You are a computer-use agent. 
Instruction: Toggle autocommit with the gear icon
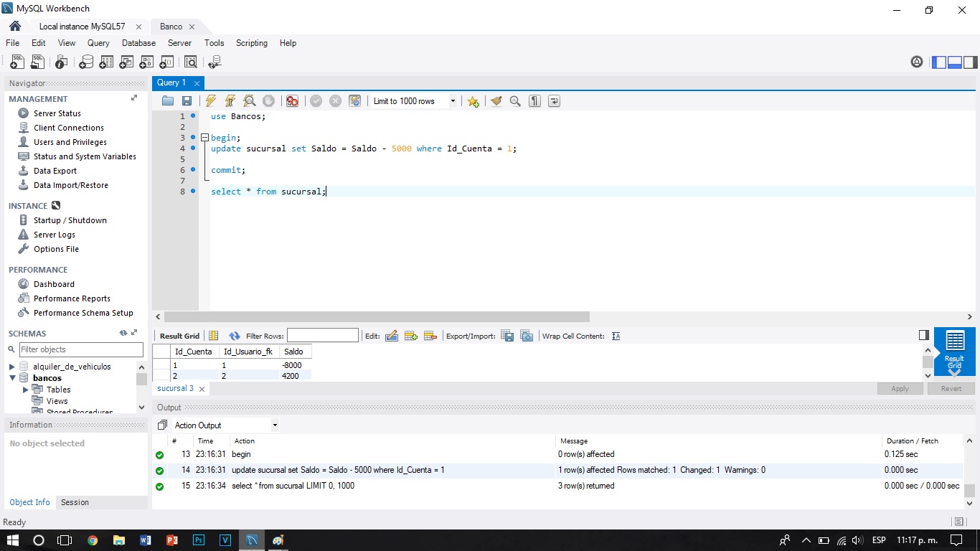(354, 100)
